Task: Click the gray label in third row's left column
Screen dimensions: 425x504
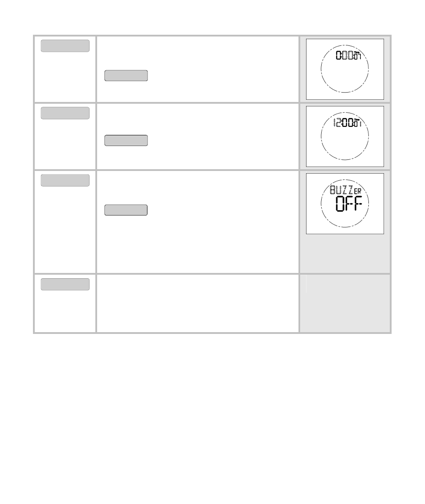Action: click(x=65, y=180)
